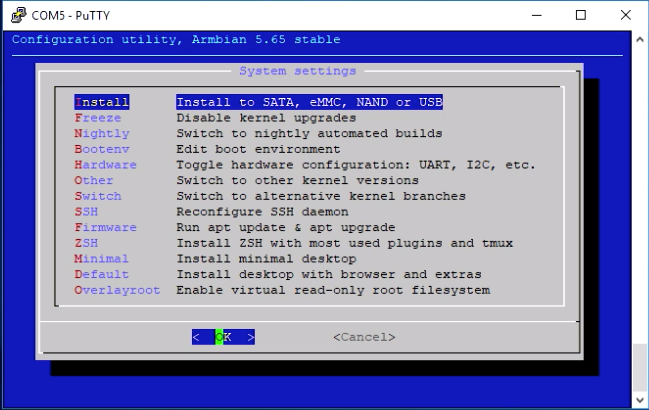Image resolution: width=649 pixels, height=410 pixels.
Task: Click the terminal scrollbar thumb
Action: (x=640, y=367)
